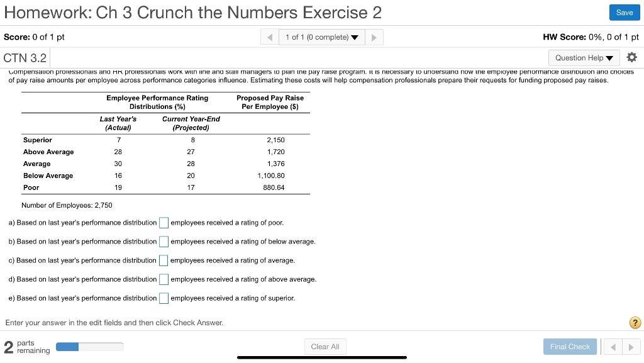The image size is (644, 363).
Task: Click the left arrow beside Final Check
Action: pos(613,346)
